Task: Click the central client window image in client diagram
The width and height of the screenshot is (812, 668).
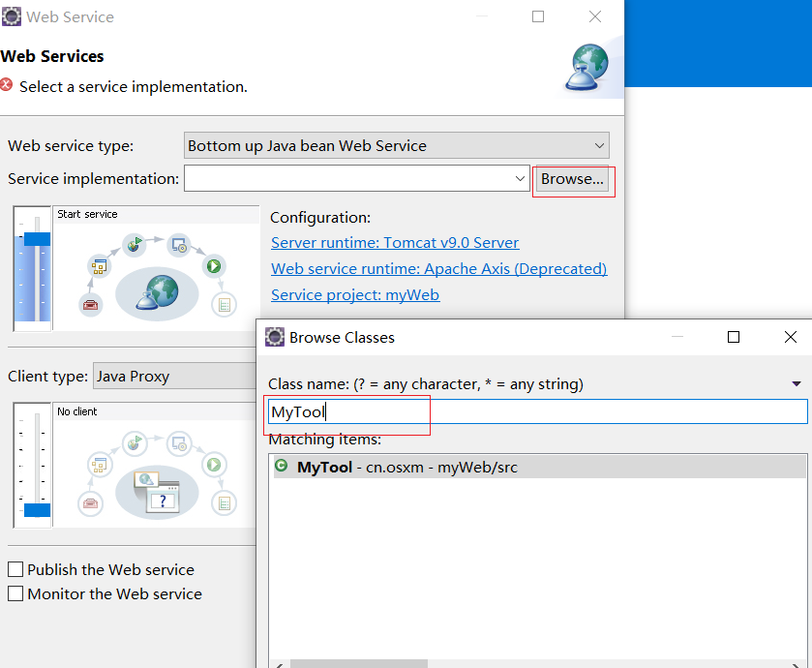Action: click(x=157, y=493)
